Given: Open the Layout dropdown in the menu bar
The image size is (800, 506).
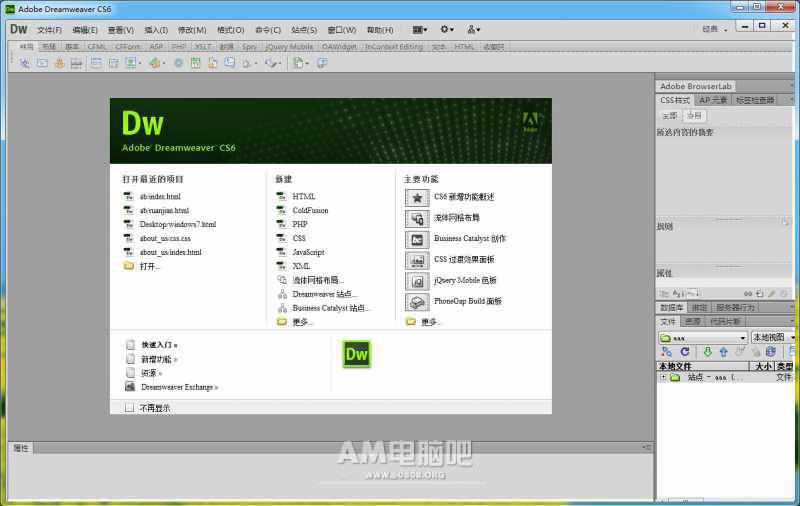Looking at the screenshot, I should [420, 30].
